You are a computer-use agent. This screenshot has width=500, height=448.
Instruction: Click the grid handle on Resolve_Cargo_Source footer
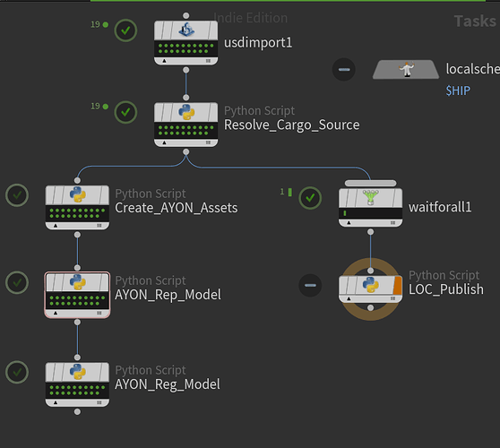tap(208, 142)
